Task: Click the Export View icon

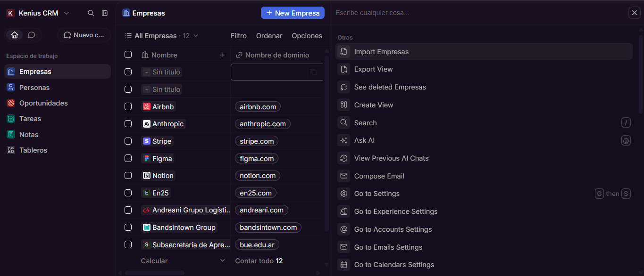Action: [343, 69]
